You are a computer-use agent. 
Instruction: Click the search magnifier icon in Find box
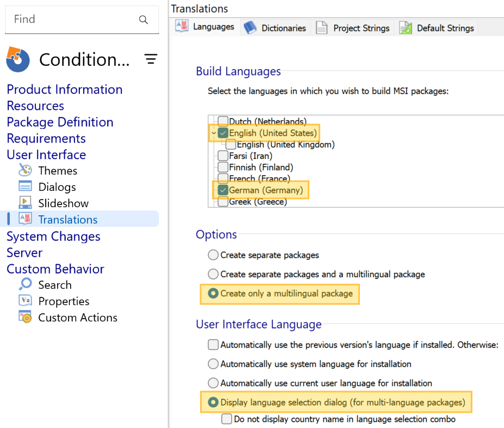point(144,20)
